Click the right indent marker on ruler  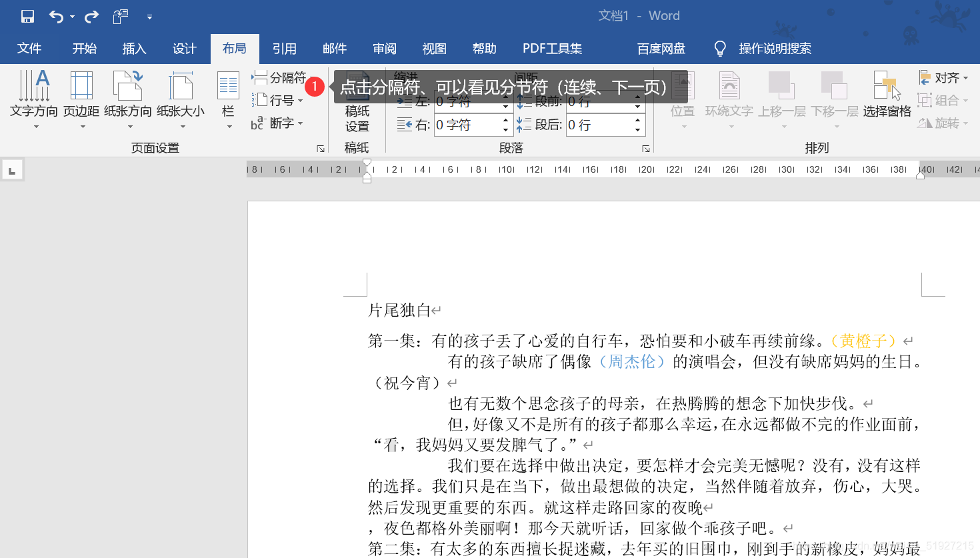coord(920,175)
